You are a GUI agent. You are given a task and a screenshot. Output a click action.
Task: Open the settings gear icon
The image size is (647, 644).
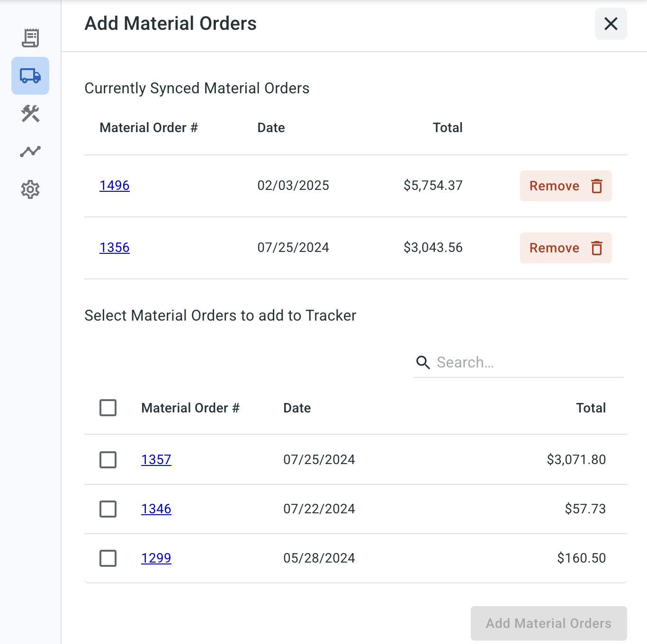[x=30, y=189]
